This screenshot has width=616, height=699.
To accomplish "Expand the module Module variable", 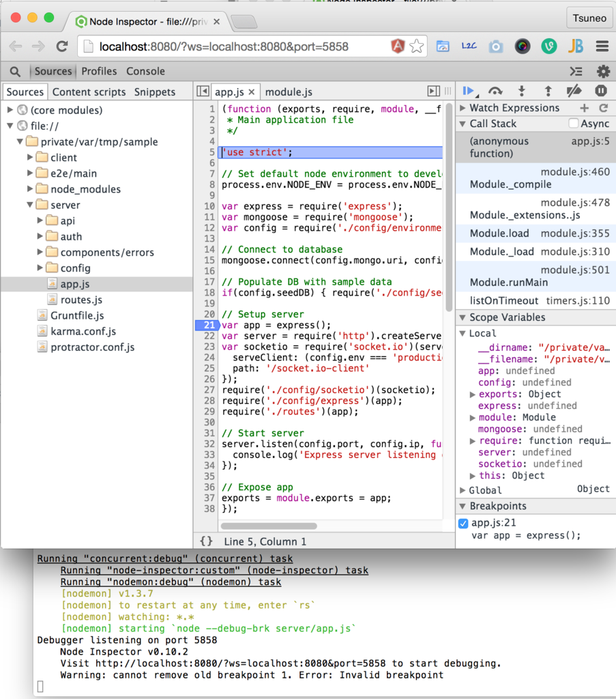I will click(x=473, y=417).
